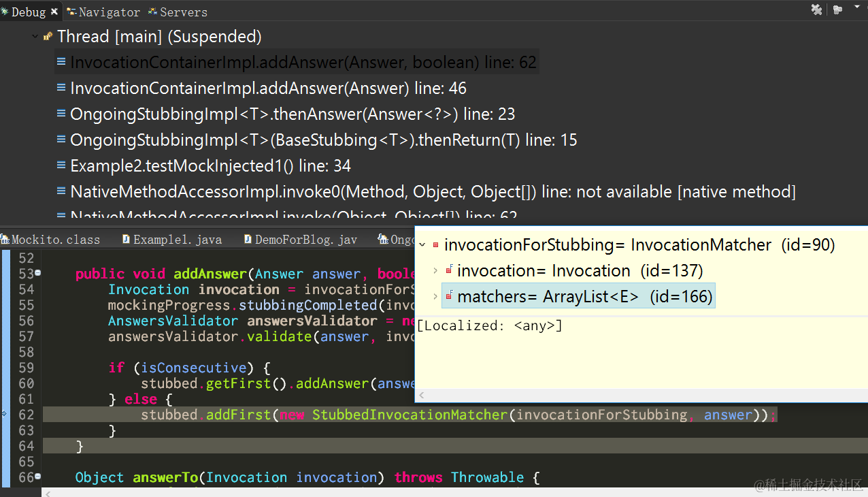Click the Navigator tab icon

pyautogui.click(x=71, y=12)
